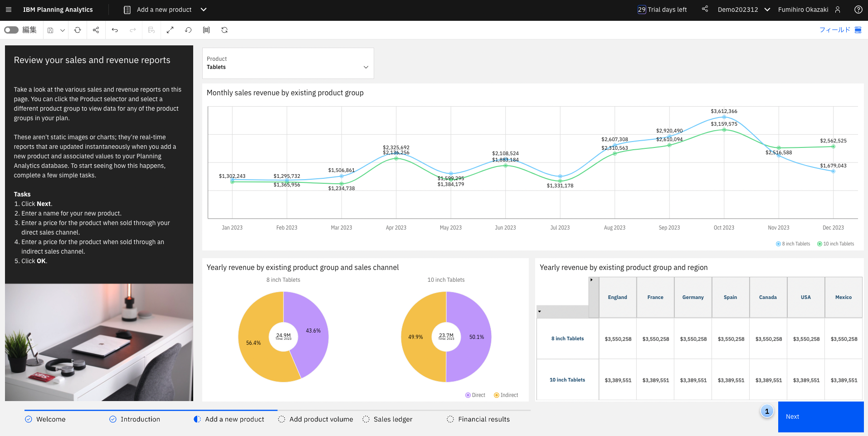868x436 pixels.
Task: Expand the column arrow in the region table header
Action: click(591, 280)
